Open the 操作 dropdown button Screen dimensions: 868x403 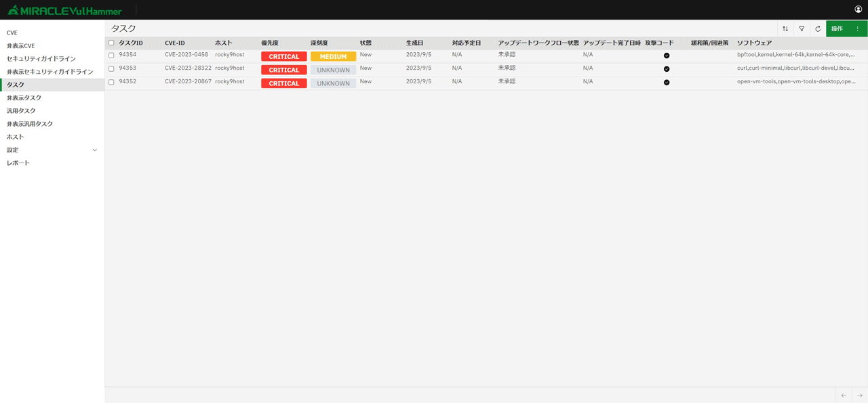(x=846, y=29)
